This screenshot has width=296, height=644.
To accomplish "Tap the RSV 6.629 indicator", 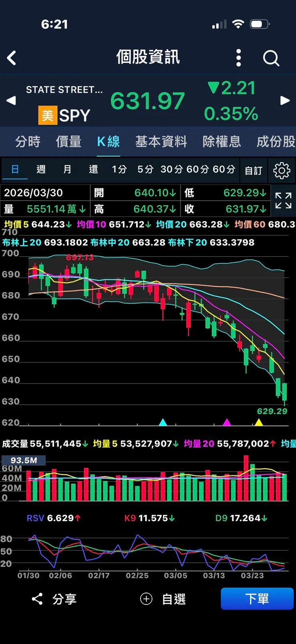I will (x=54, y=518).
